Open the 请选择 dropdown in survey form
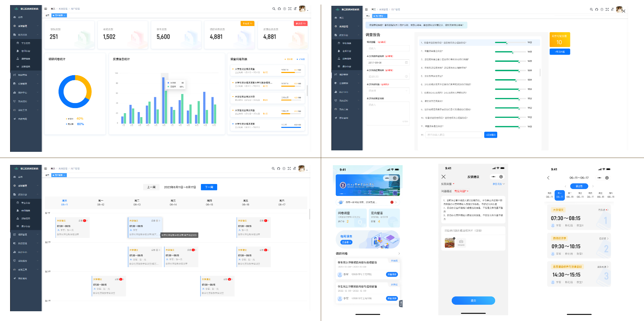Viewport: 644px width, 321px height. click(x=387, y=91)
